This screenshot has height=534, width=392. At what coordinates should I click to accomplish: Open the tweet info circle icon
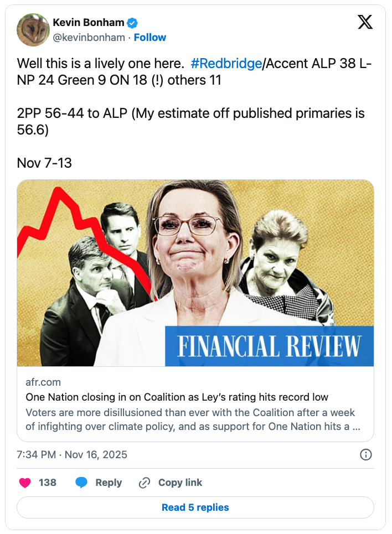[x=366, y=455]
